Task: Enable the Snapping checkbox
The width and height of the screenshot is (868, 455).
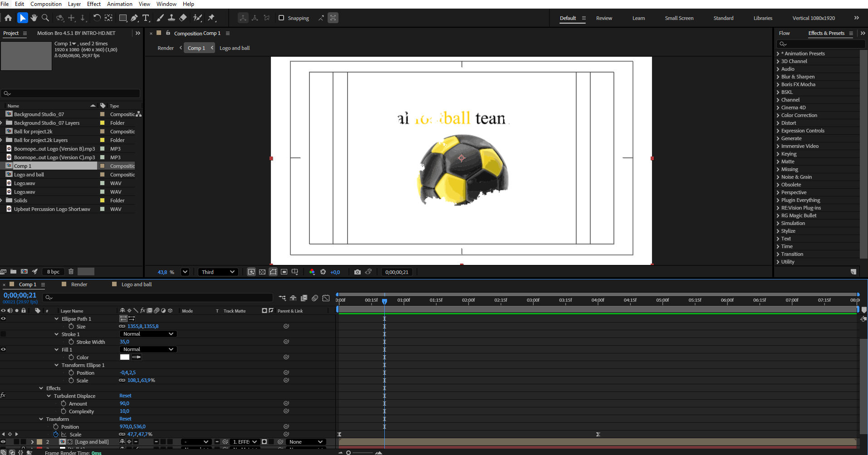Action: [281, 18]
